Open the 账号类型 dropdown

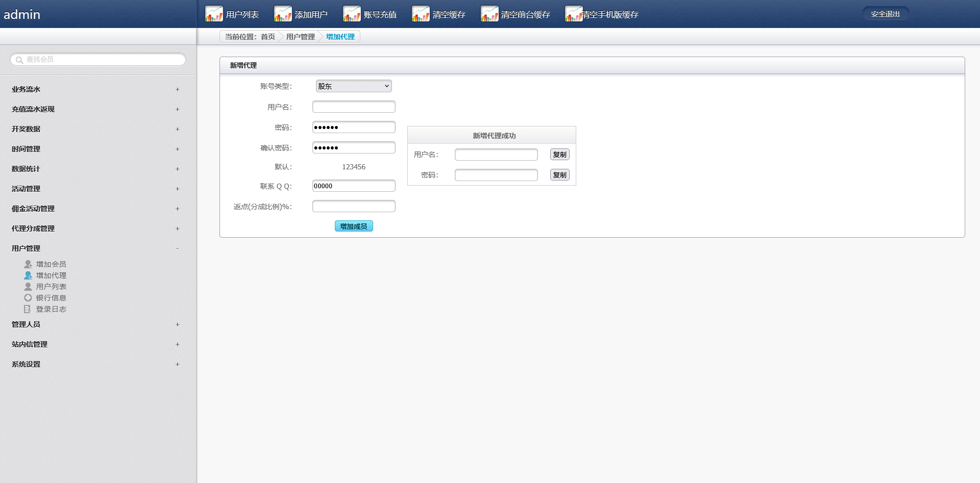point(354,86)
